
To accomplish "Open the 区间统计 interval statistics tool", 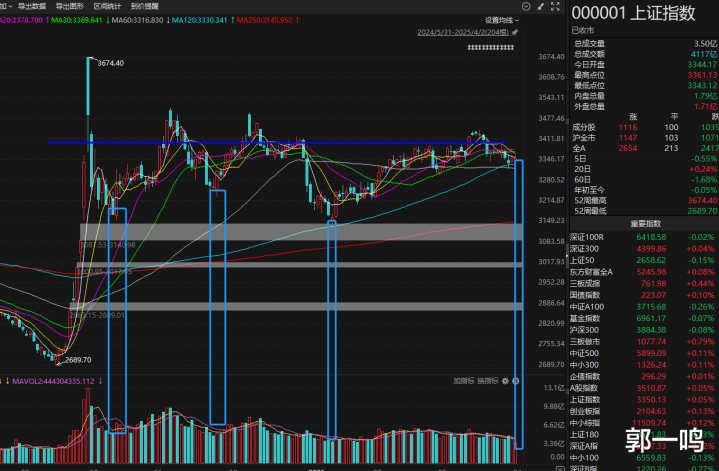I will 107,6.
